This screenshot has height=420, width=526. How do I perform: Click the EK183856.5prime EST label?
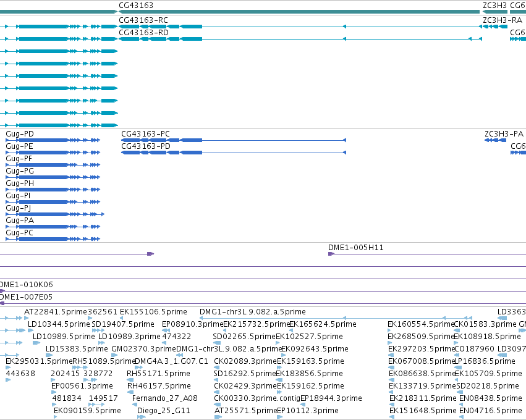[309, 374]
